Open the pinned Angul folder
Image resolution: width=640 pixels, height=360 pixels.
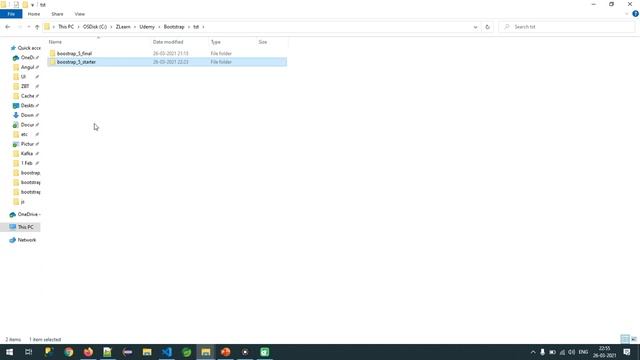[x=25, y=67]
